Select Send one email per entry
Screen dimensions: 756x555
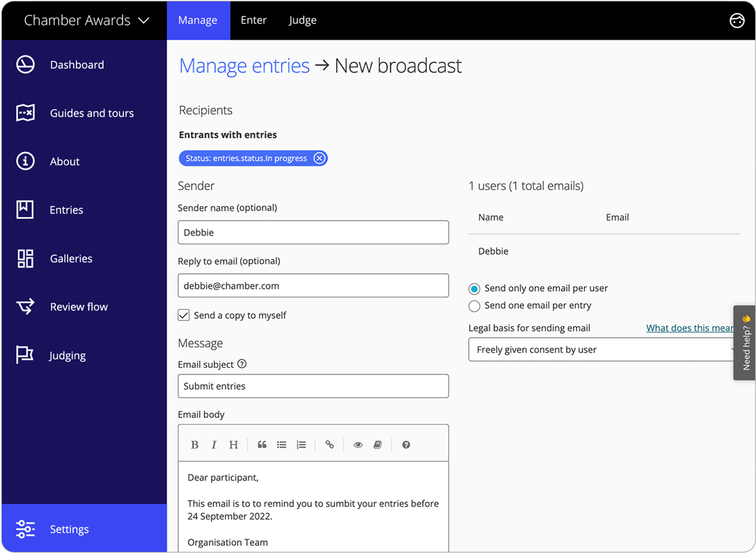pyautogui.click(x=474, y=306)
